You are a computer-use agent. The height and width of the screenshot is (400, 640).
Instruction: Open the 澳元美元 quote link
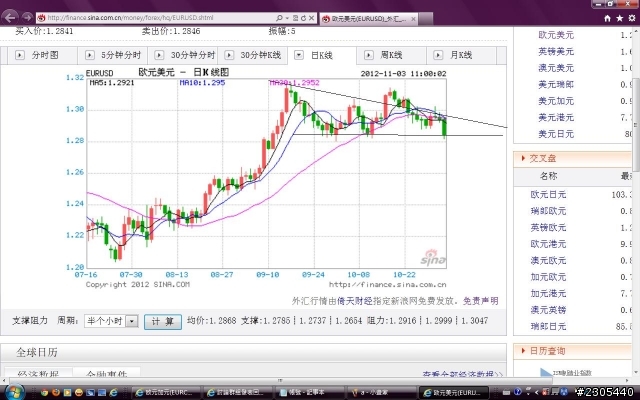coord(556,68)
